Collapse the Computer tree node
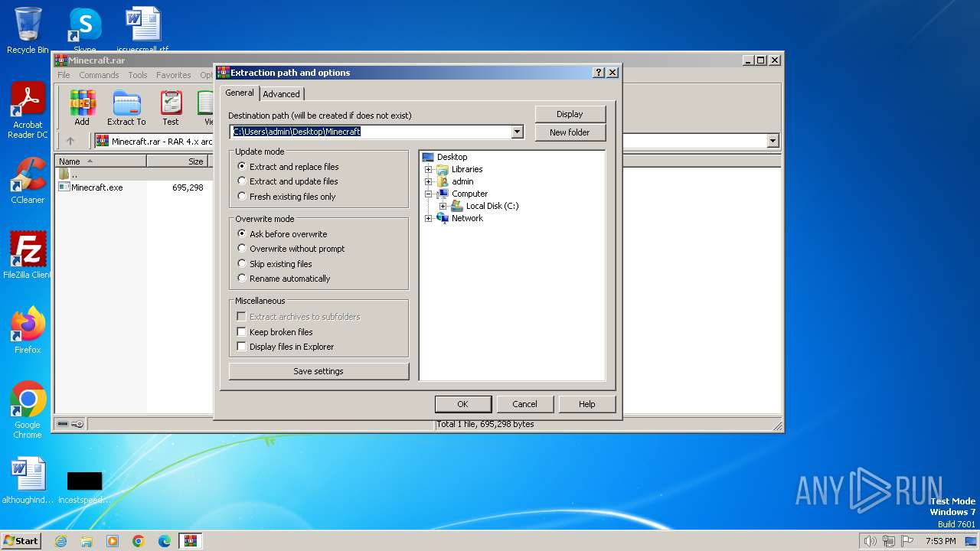The image size is (980, 551). [429, 194]
